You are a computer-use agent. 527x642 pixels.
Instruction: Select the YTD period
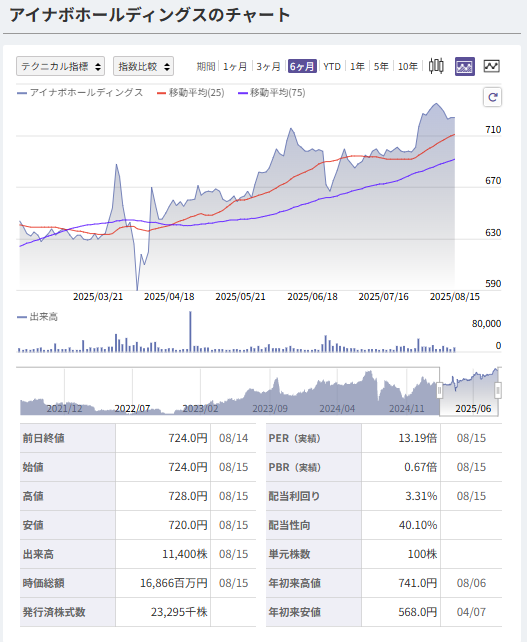332,66
